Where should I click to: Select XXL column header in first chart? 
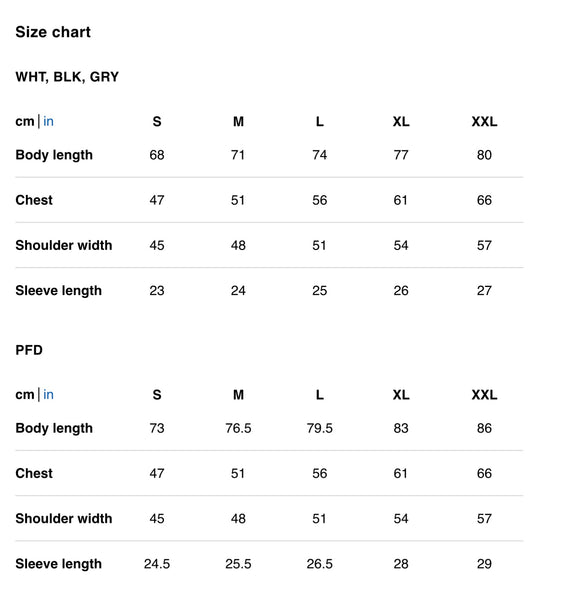pyautogui.click(x=484, y=122)
